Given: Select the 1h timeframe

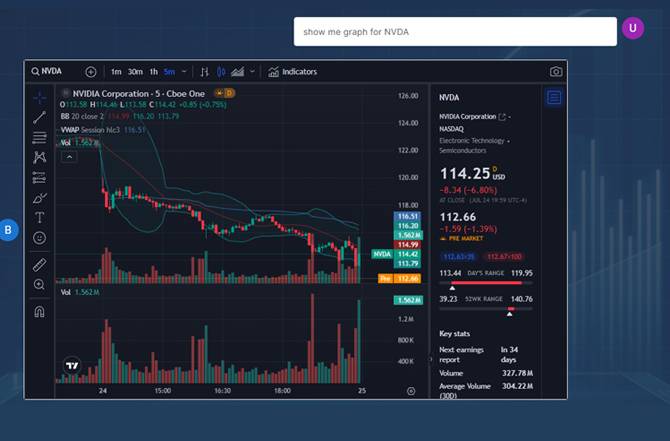Looking at the screenshot, I should [x=154, y=72].
